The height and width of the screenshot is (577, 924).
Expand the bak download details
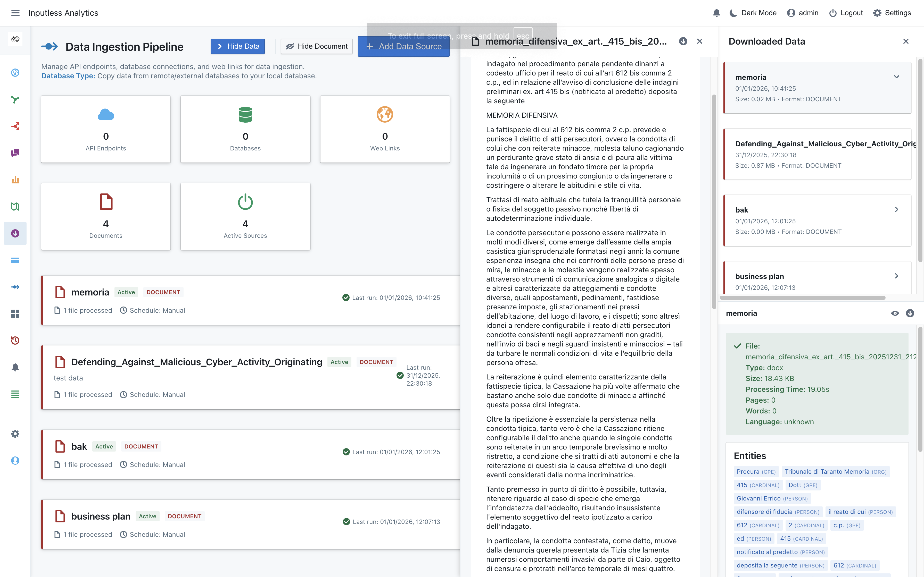click(896, 209)
